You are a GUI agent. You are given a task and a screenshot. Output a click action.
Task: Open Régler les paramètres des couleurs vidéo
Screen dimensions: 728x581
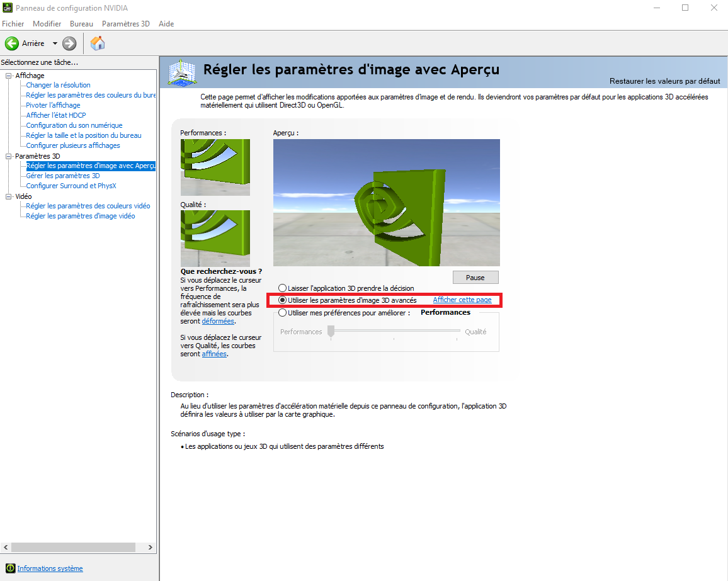(88, 206)
